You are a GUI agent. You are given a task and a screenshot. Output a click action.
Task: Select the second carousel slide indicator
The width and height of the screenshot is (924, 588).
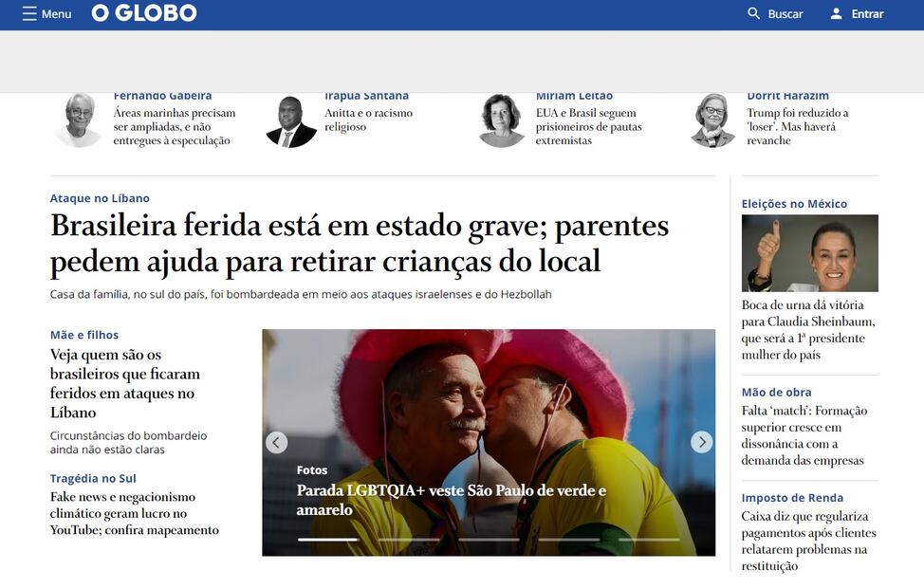[408, 539]
